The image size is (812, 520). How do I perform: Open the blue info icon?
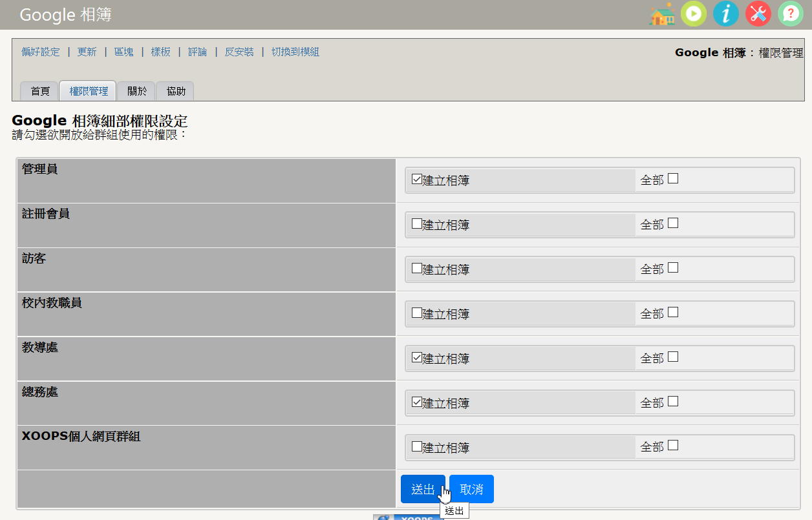pyautogui.click(x=726, y=14)
